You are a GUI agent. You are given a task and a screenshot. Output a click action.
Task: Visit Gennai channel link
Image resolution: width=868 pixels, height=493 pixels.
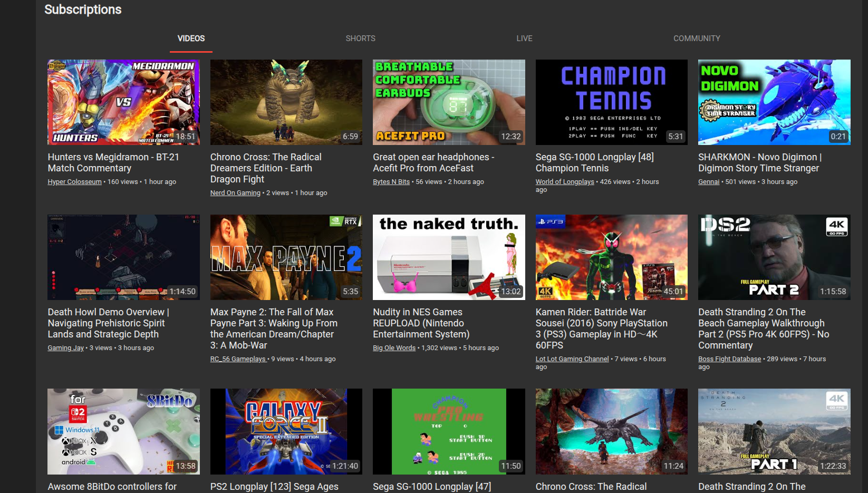[709, 182]
